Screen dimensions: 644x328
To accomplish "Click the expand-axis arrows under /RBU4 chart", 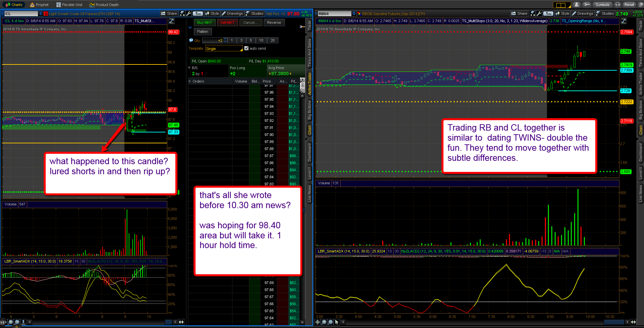I will [x=633, y=322].
